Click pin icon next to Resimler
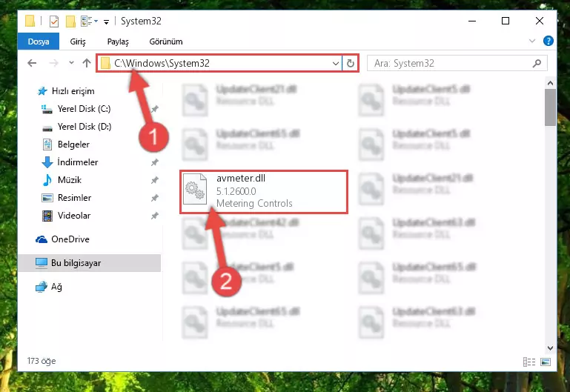 [x=154, y=198]
